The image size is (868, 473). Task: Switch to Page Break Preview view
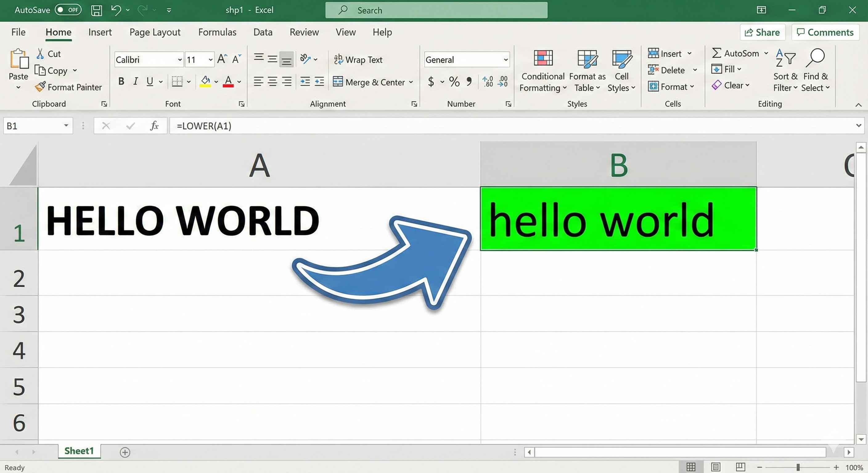[740, 467]
